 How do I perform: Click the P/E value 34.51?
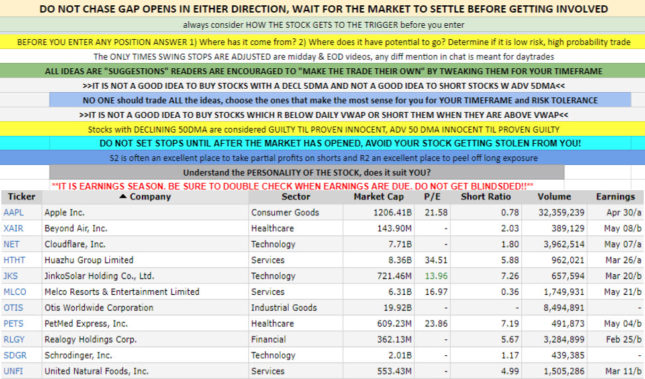[436, 260]
